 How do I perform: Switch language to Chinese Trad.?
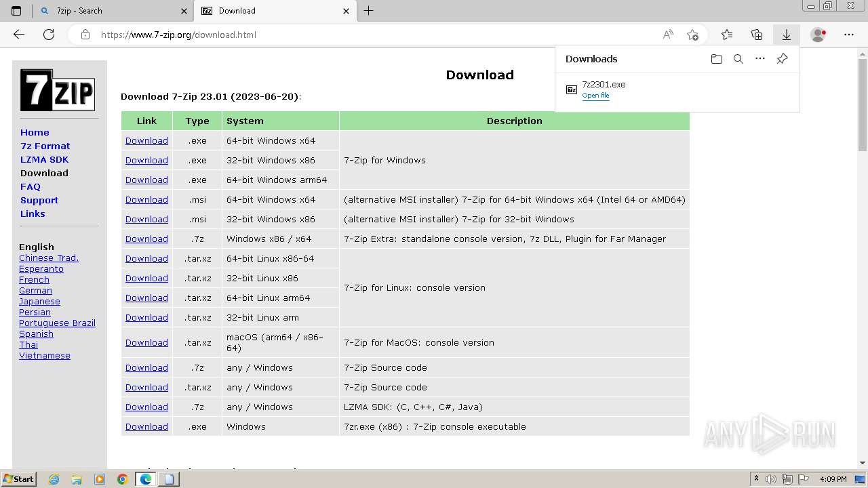[x=49, y=258]
